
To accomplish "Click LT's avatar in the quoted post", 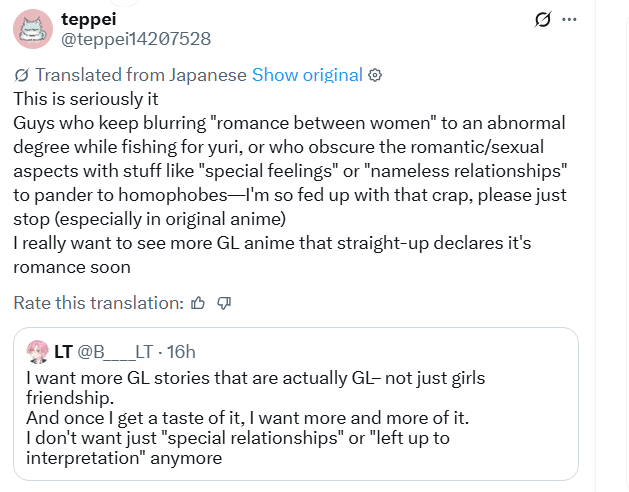I will 38,351.
